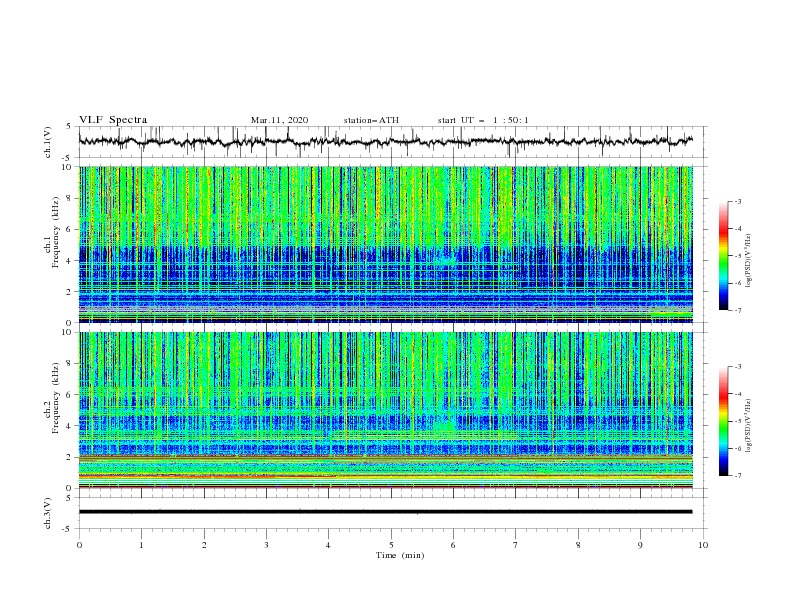This screenshot has height=612, width=792.
Task: Click the upper color scale bar
Action: [x=723, y=256]
